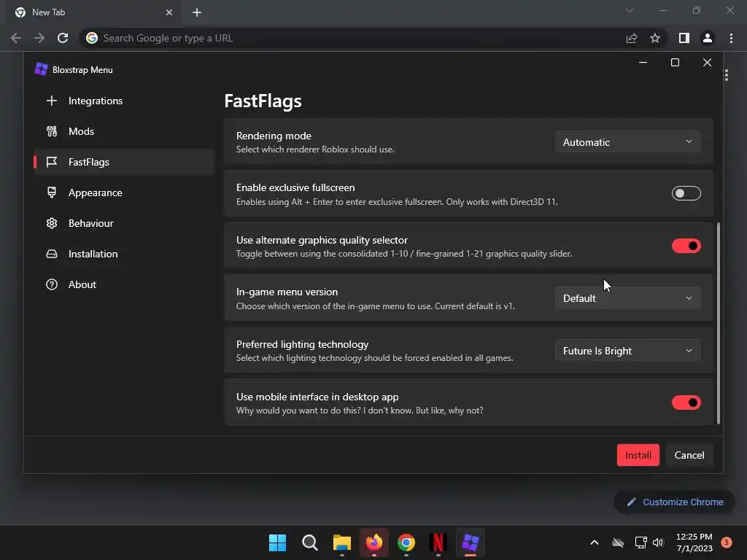Image resolution: width=747 pixels, height=560 pixels.
Task: Open Chrome from the taskbar
Action: tap(406, 542)
